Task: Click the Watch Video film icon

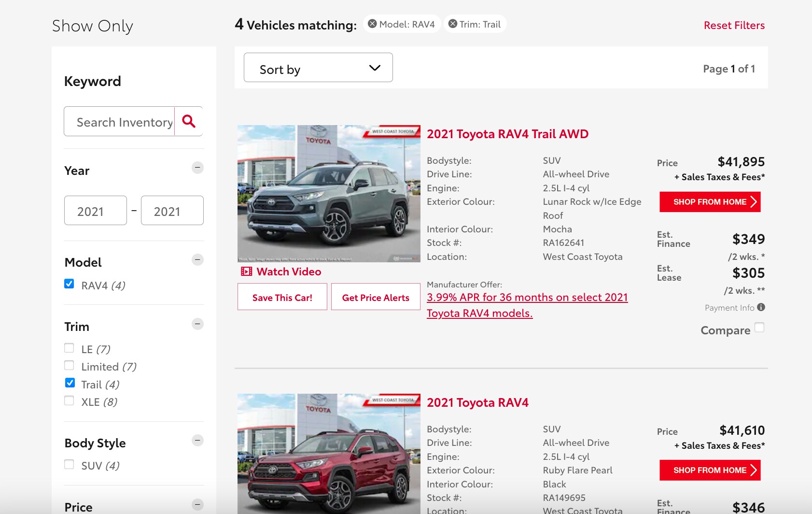Action: click(x=247, y=271)
